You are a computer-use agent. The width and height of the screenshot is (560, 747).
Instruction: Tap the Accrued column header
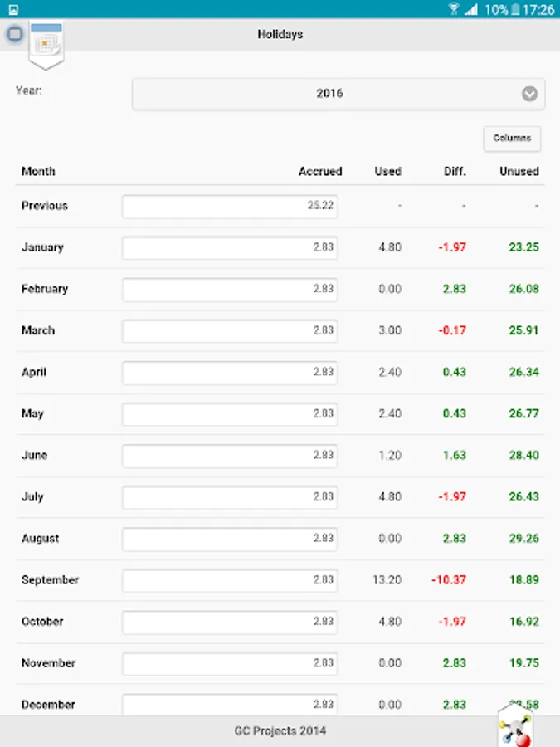[320, 172]
